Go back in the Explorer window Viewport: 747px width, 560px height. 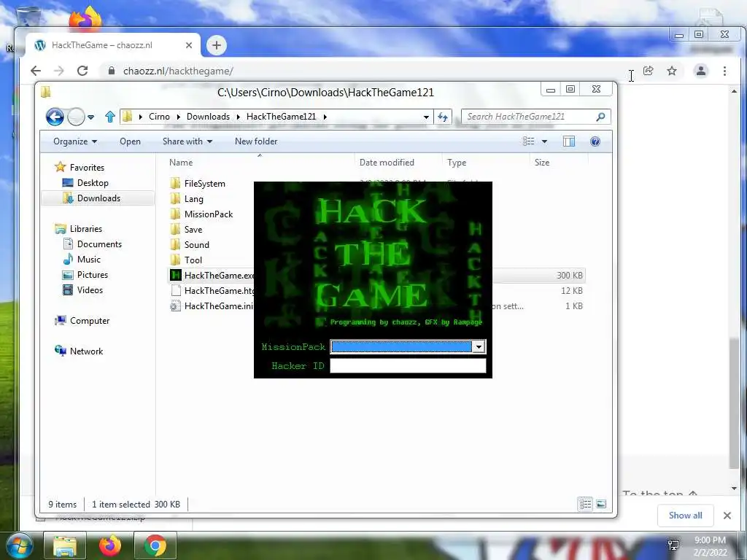55,117
